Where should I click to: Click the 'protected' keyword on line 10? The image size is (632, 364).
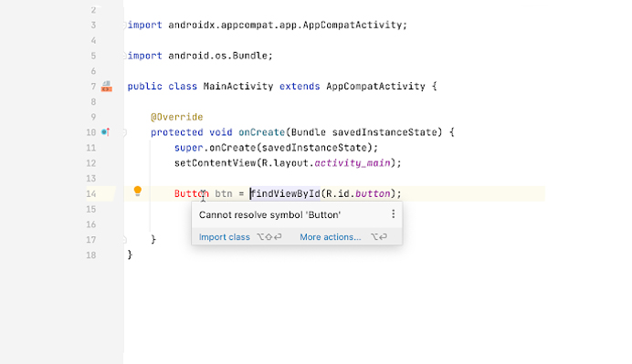point(176,132)
